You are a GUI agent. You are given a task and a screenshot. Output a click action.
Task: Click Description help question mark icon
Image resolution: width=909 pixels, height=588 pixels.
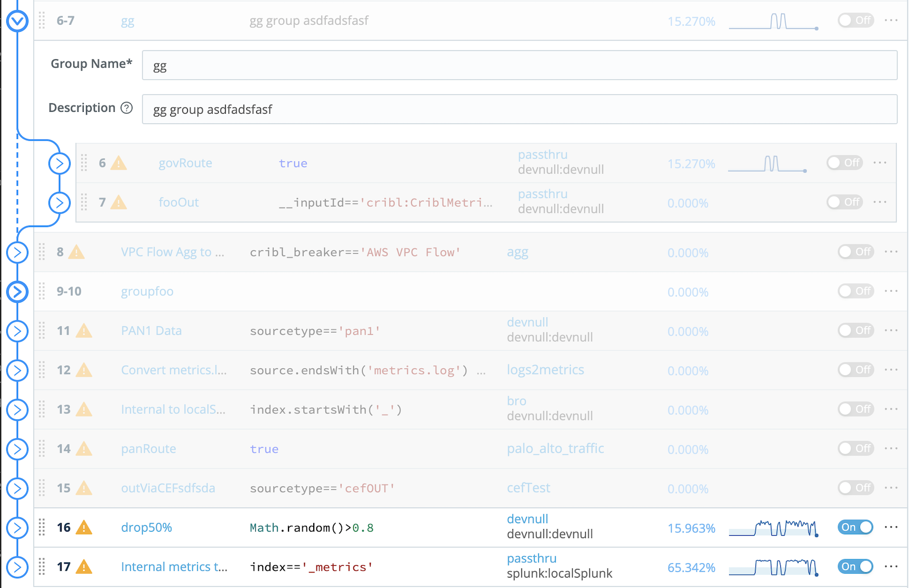click(x=127, y=108)
